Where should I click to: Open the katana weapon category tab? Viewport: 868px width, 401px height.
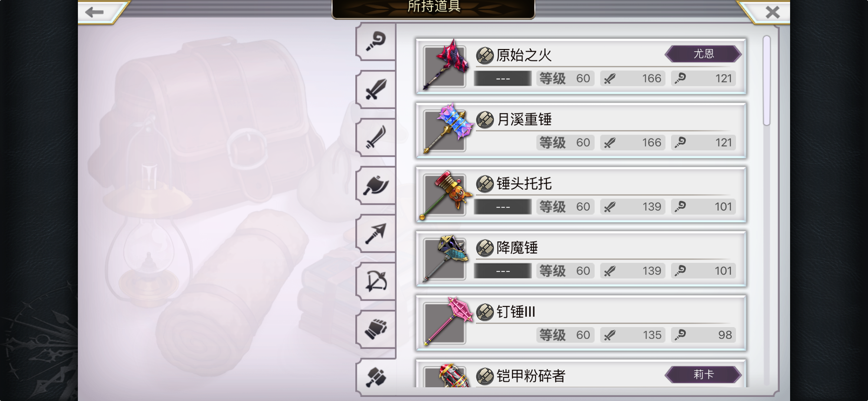pos(376,137)
